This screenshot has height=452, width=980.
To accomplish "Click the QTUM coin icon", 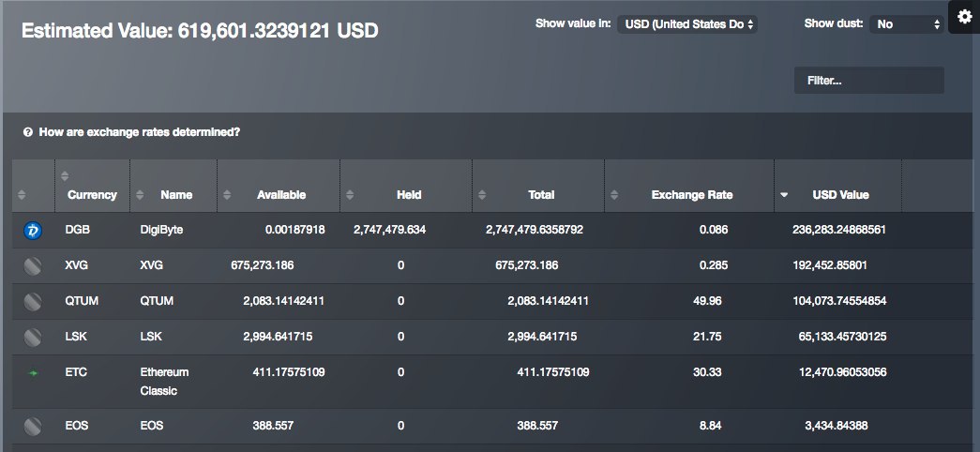I will click(33, 301).
